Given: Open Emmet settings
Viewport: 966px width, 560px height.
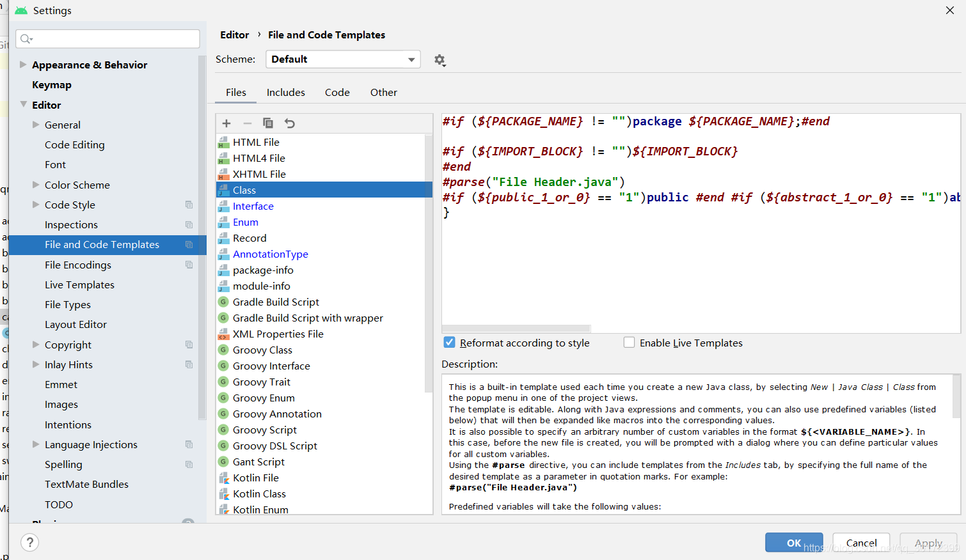Looking at the screenshot, I should 61,384.
